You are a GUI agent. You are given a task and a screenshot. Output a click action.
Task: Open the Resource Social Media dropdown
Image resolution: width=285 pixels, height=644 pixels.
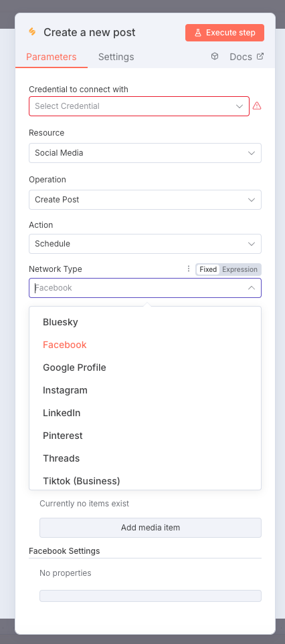[145, 153]
